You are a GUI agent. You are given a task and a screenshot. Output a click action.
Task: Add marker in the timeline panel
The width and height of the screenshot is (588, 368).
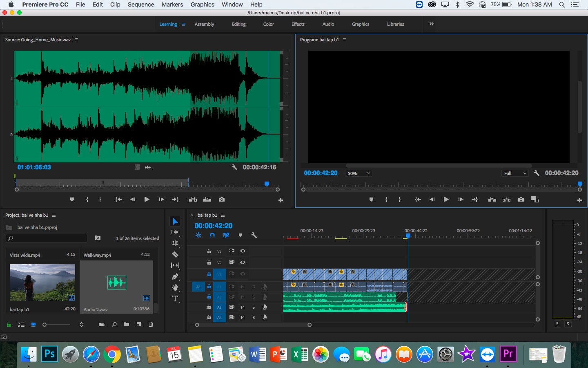(240, 235)
